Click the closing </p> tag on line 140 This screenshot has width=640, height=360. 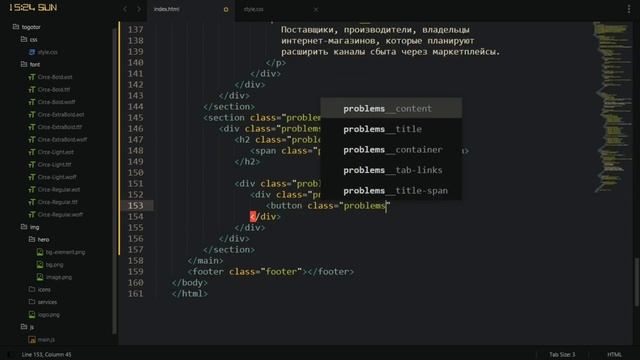click(276, 62)
